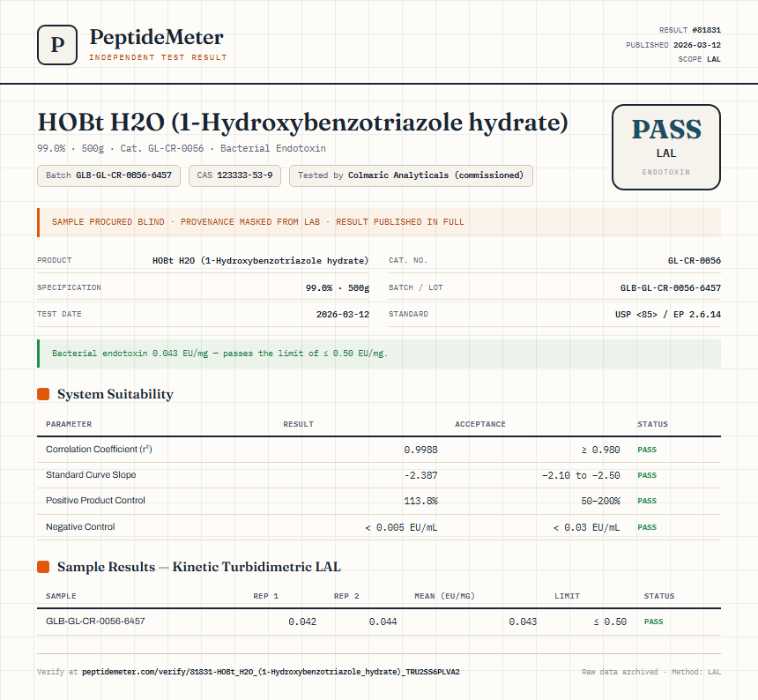Click the slope result -2.387
Viewport: 758px width, 700px height.
(x=420, y=475)
